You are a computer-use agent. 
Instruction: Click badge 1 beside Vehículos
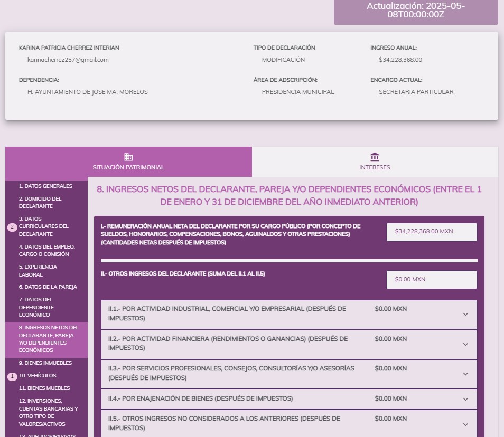point(12,376)
